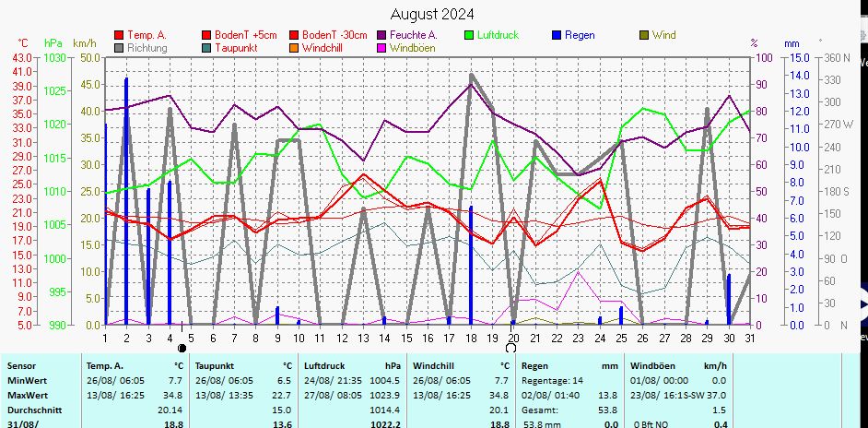Click the green hPa axis unit label
868x428 pixels.
[x=53, y=43]
